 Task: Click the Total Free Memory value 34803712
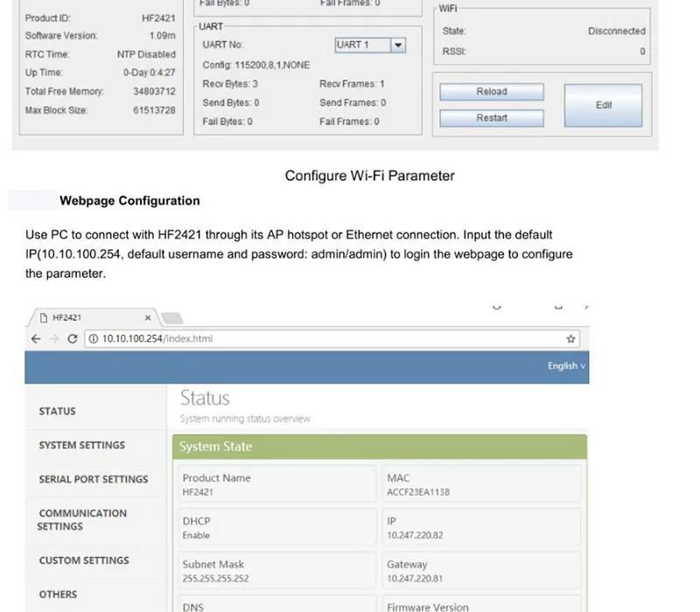(155, 92)
